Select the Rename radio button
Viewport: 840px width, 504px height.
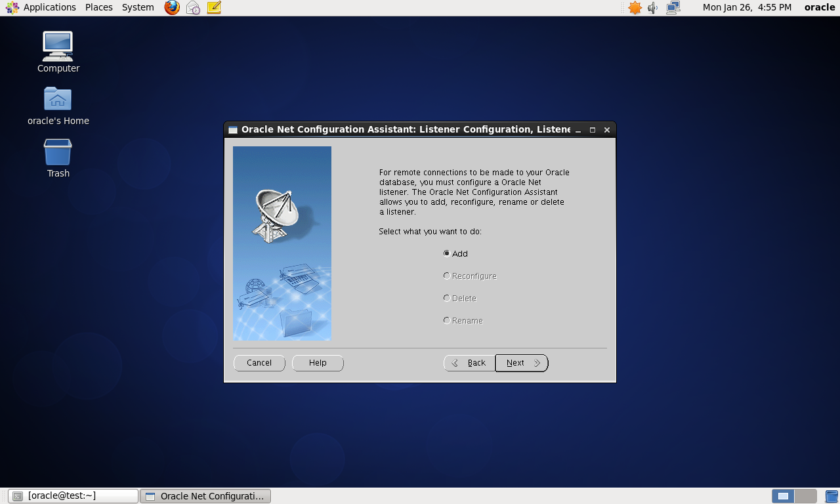pyautogui.click(x=463, y=321)
